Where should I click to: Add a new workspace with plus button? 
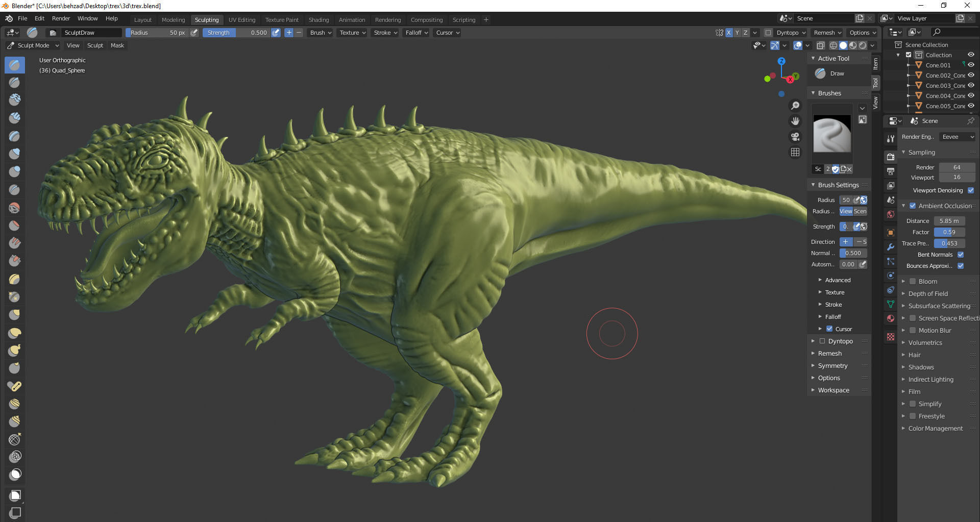coord(486,20)
